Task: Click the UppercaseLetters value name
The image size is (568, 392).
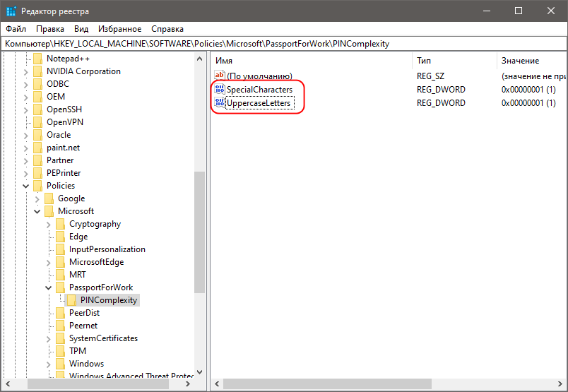Action: coord(259,103)
